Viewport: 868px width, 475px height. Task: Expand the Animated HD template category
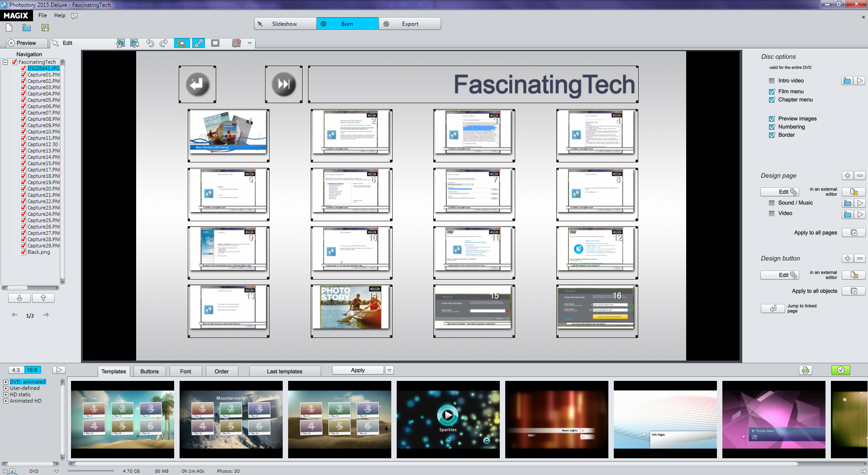6,401
